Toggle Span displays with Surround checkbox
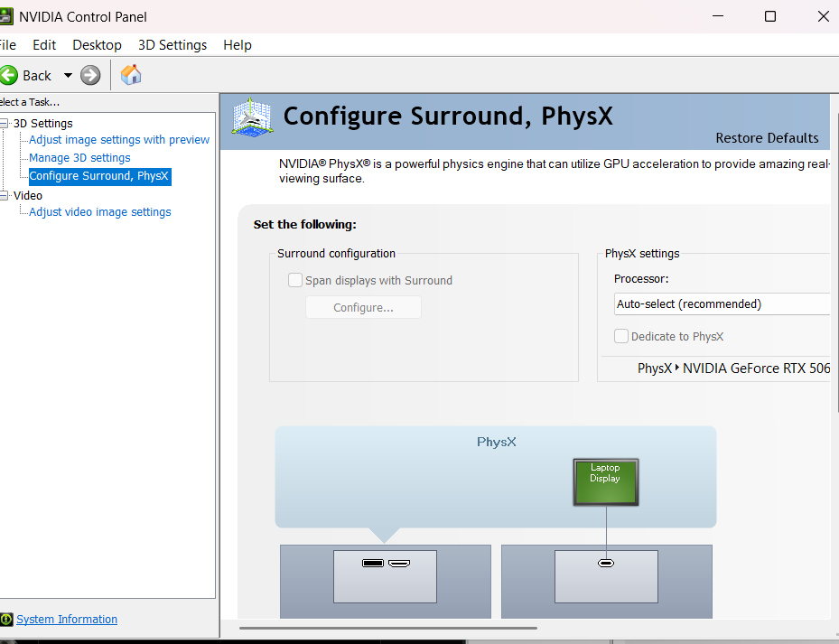The height and width of the screenshot is (644, 839). click(295, 280)
